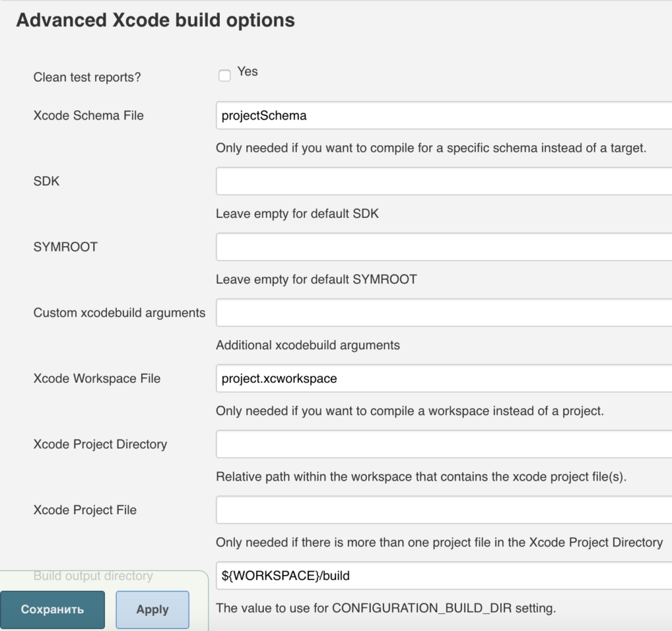Click the 'Clean test reports?' label
672x631 pixels.
[x=87, y=77]
